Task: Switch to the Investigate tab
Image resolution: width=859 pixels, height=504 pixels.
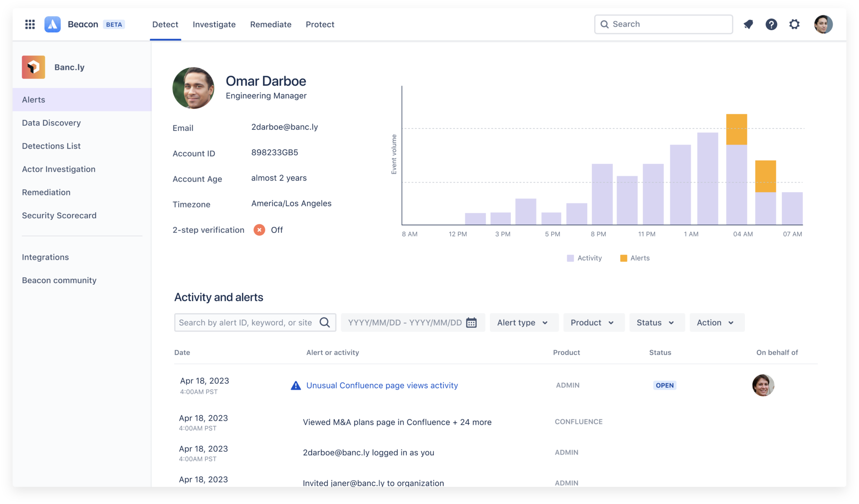Action: (x=214, y=24)
